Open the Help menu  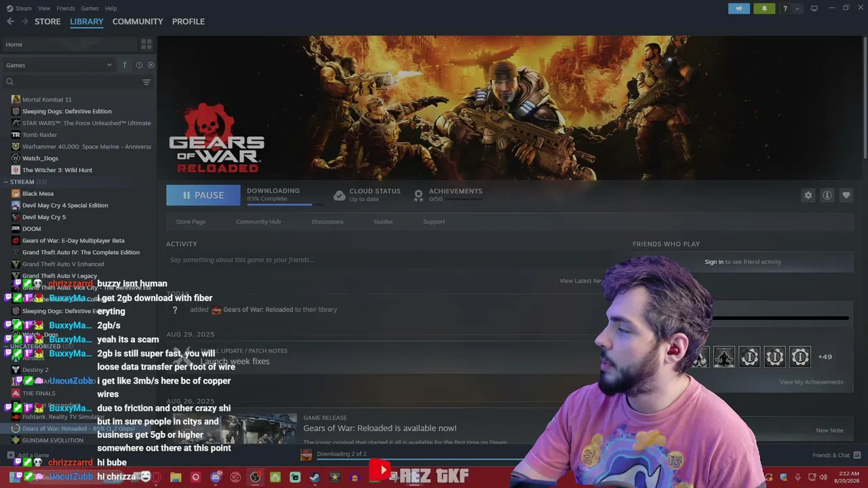pyautogui.click(x=111, y=8)
